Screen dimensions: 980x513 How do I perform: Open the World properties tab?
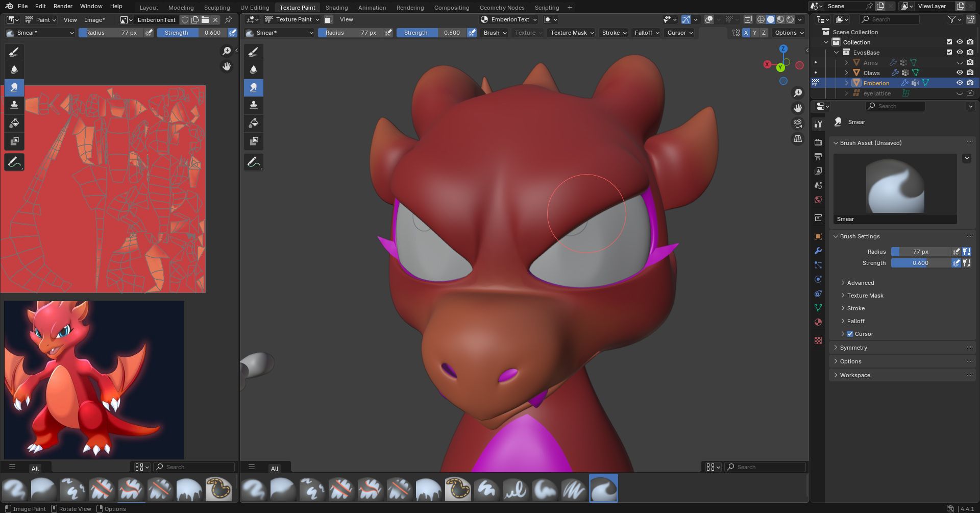(x=818, y=200)
